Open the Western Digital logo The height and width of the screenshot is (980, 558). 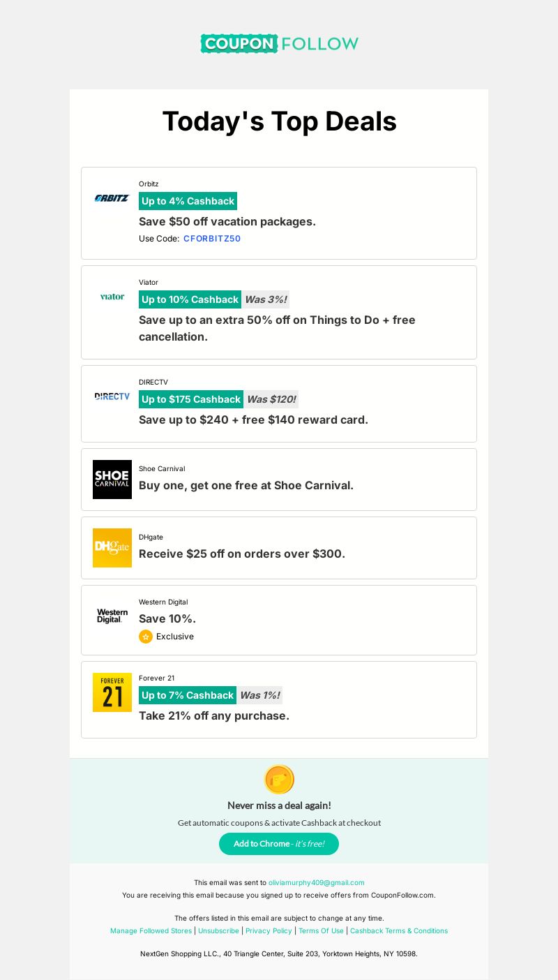pos(112,616)
